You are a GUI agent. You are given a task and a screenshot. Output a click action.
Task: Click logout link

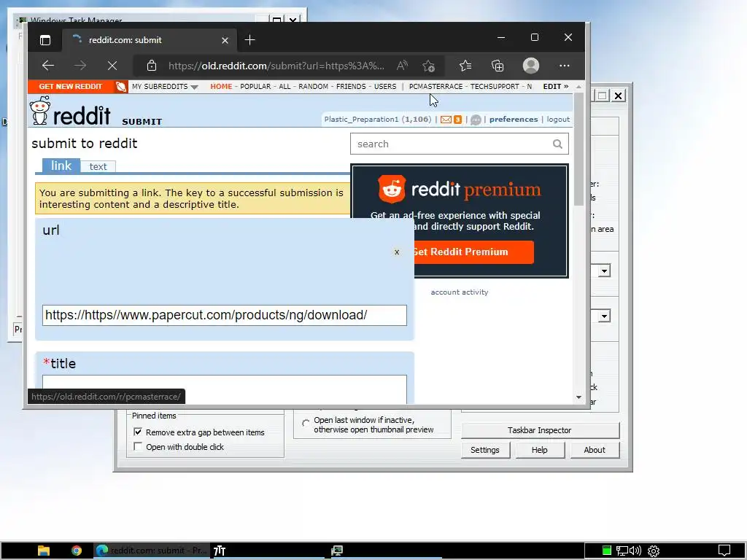coord(558,120)
